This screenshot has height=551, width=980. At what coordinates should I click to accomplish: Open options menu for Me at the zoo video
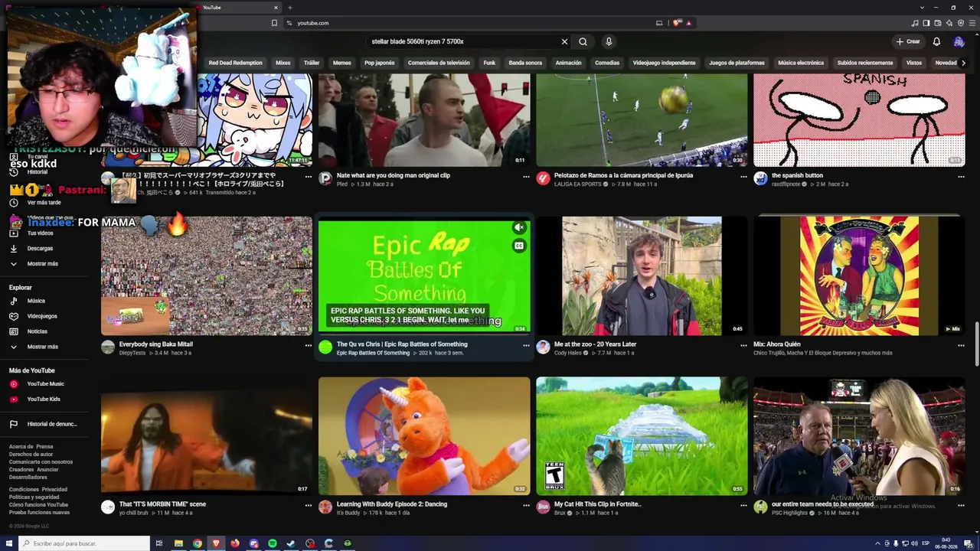(x=743, y=345)
